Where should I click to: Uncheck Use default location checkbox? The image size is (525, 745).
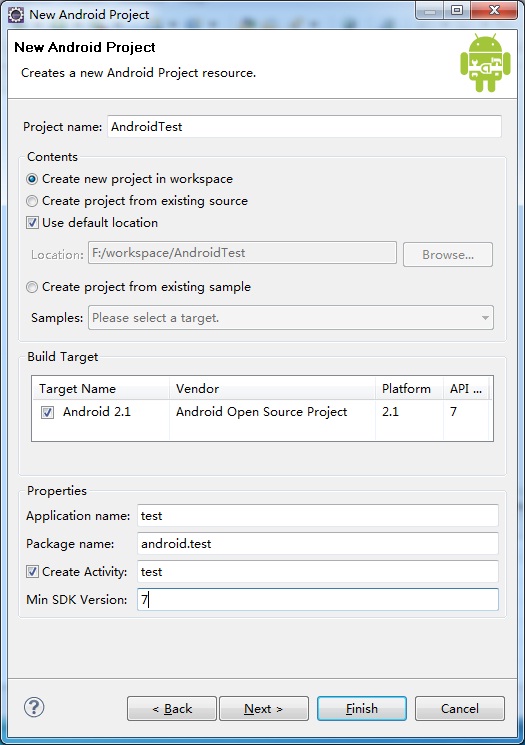[32, 222]
